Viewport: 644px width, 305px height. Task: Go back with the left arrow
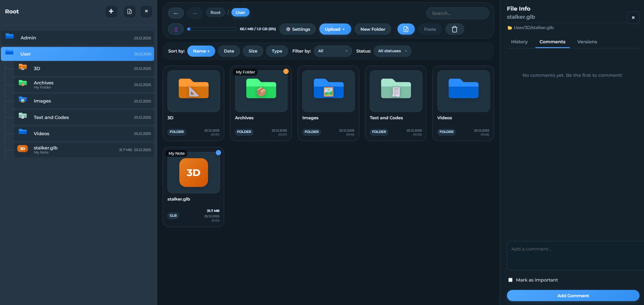point(176,13)
